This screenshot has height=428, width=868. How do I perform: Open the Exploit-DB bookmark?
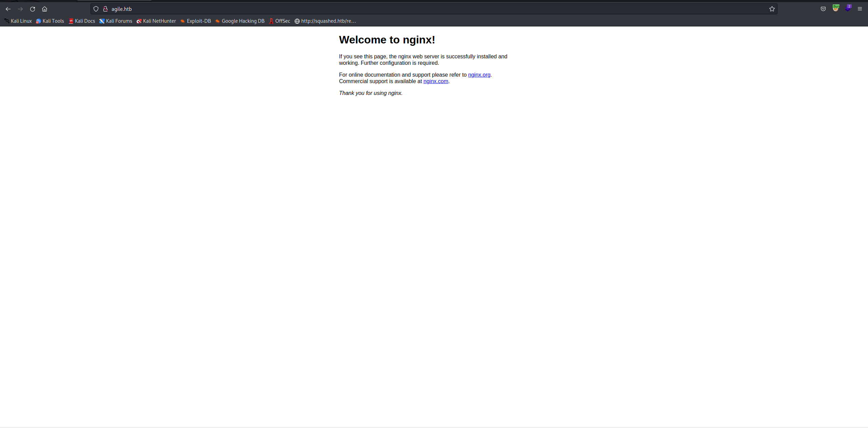coord(199,21)
